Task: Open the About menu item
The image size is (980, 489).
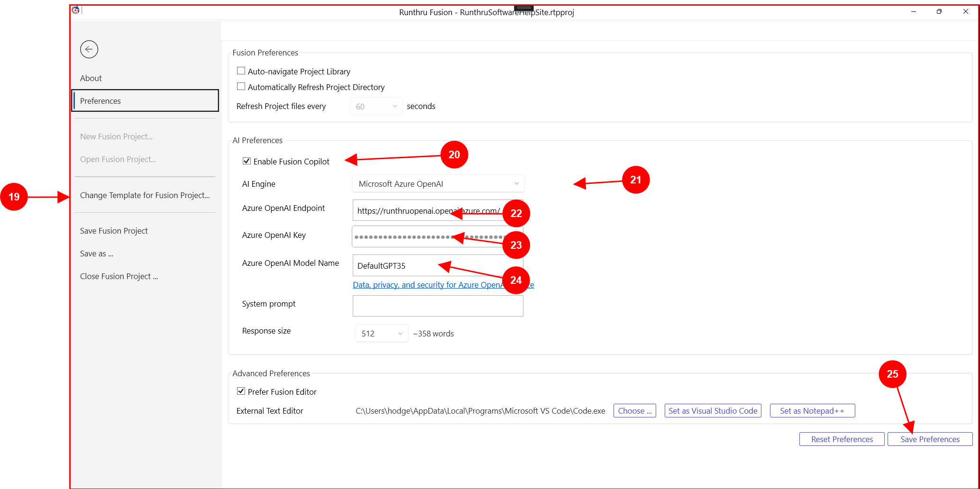Action: click(x=91, y=78)
